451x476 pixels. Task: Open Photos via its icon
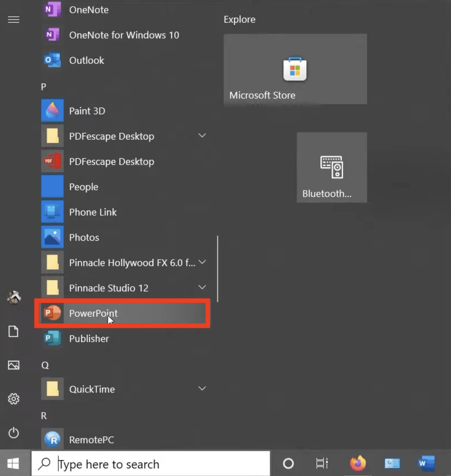(x=52, y=237)
